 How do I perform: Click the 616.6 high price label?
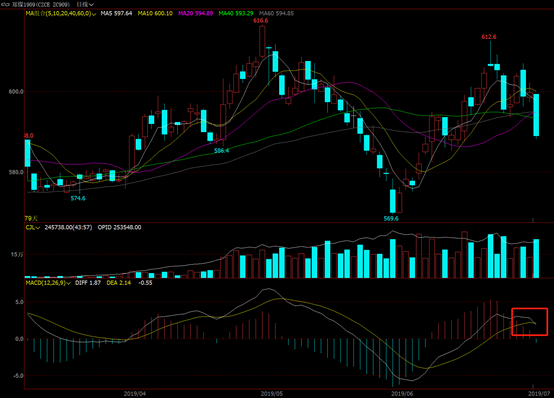(x=261, y=21)
